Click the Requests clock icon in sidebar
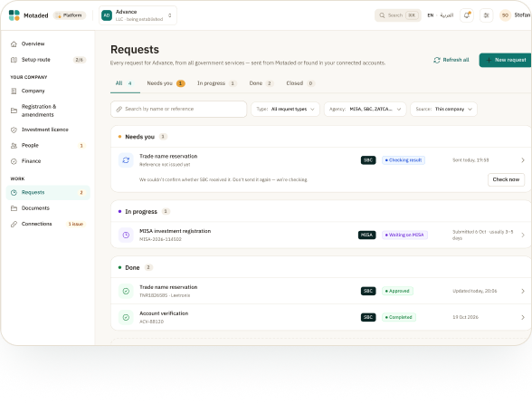Image resolution: width=532 pixels, height=404 pixels. coord(14,193)
